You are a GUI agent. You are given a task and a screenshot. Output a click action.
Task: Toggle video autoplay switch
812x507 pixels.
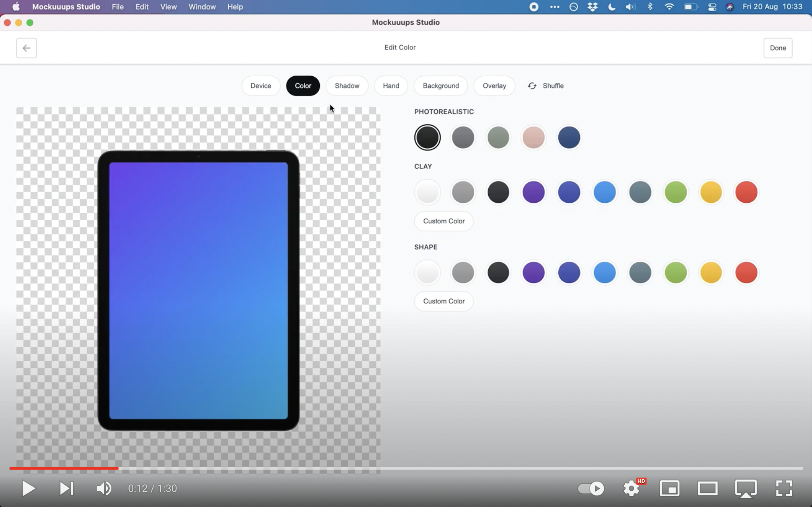(590, 488)
